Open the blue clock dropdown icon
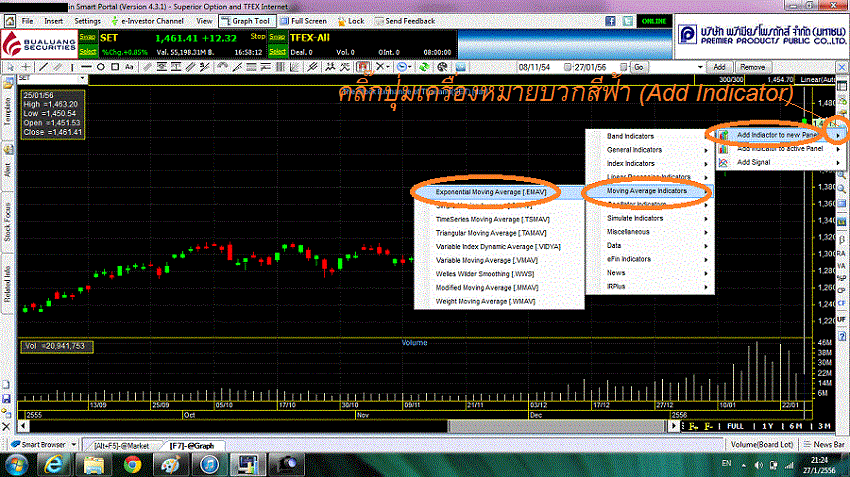The width and height of the screenshot is (850, 477). click(403, 67)
